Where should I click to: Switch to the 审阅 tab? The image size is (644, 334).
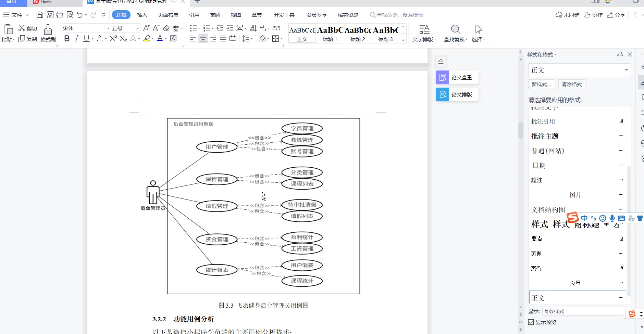(x=215, y=15)
